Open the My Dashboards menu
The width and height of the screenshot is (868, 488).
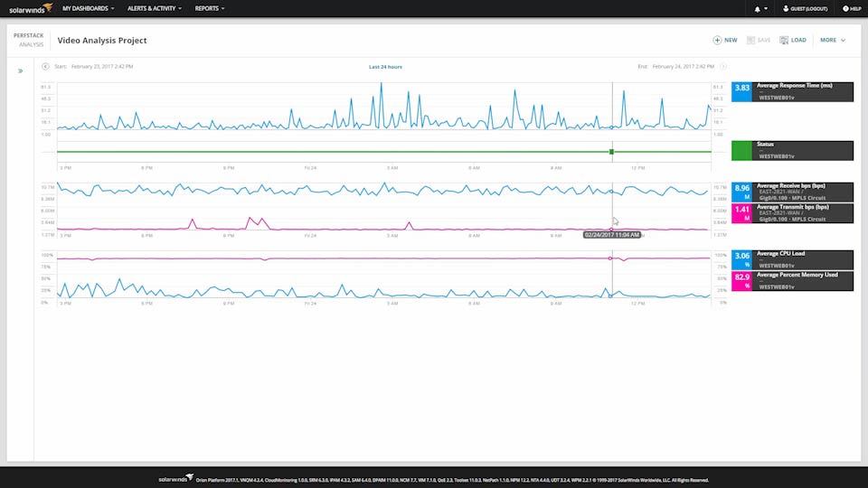coord(88,8)
